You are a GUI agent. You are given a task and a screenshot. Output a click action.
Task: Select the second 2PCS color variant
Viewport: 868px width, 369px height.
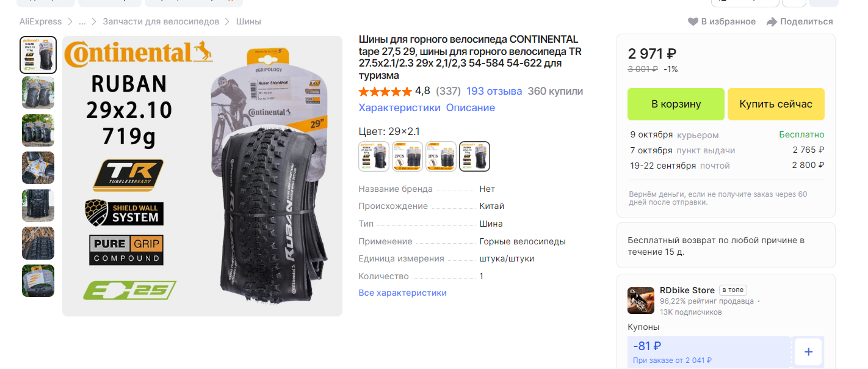tap(441, 156)
